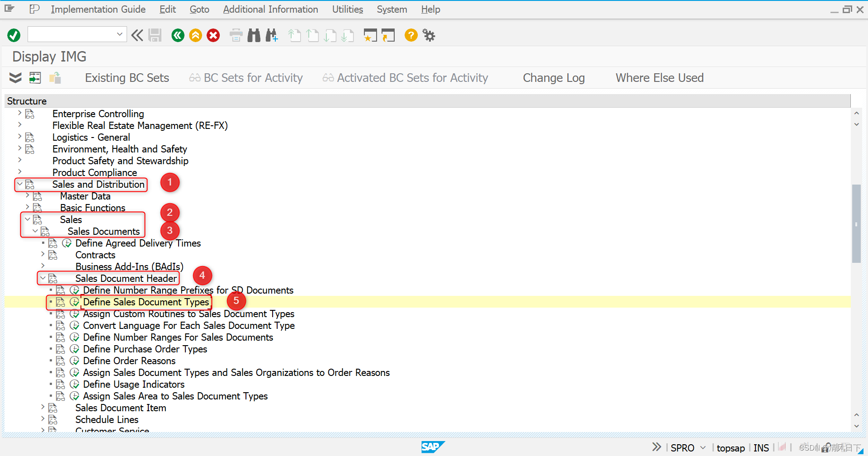Select Convert Language For Each Sales Document Type
Image resolution: width=868 pixels, height=456 pixels.
pyautogui.click(x=189, y=325)
